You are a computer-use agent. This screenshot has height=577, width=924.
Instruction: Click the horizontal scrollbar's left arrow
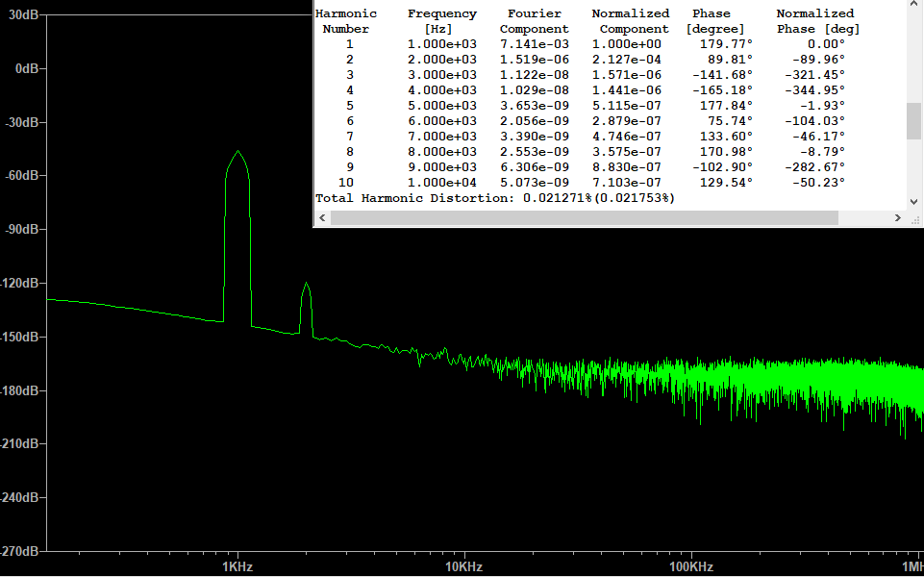[x=322, y=218]
